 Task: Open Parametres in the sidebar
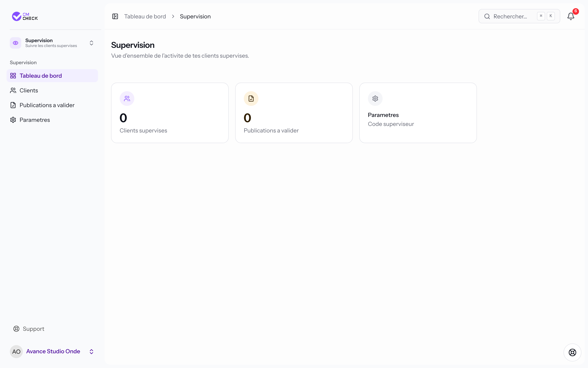click(52, 120)
